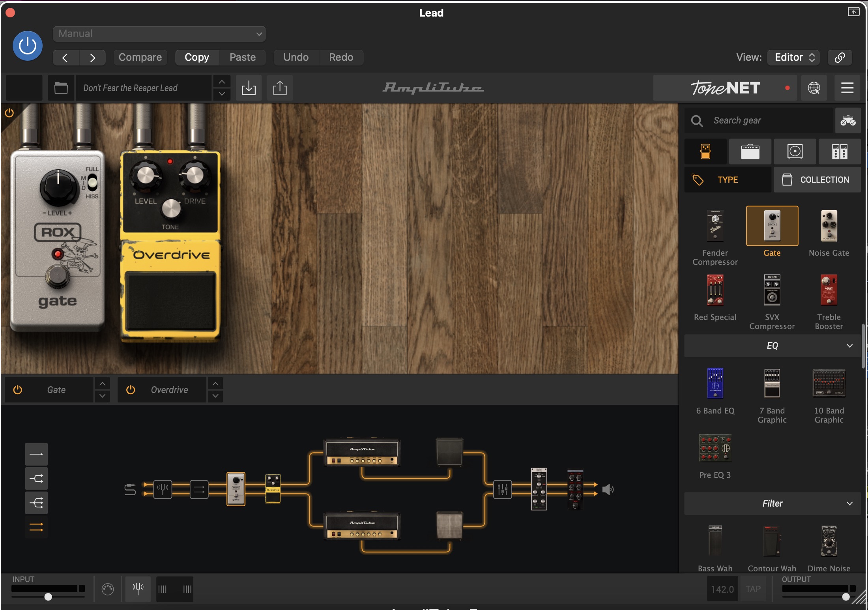Open the hamburger main menu
The height and width of the screenshot is (610, 868).
tap(847, 88)
